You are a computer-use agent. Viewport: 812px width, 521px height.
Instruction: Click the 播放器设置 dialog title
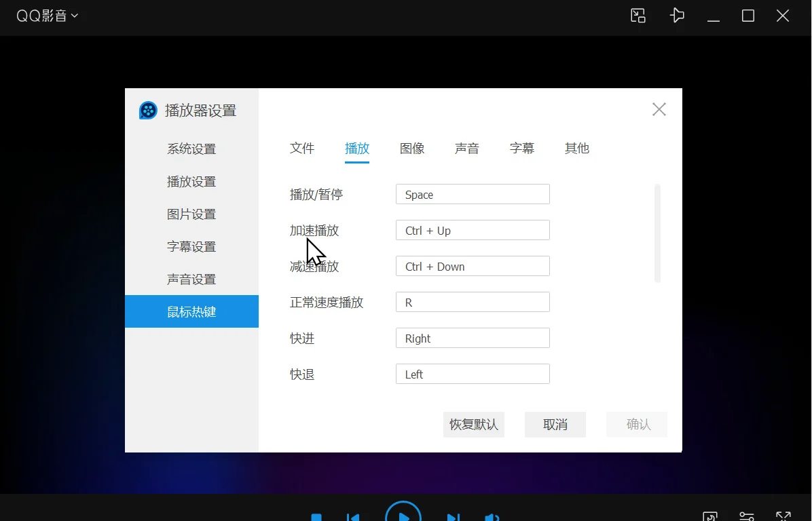point(200,110)
